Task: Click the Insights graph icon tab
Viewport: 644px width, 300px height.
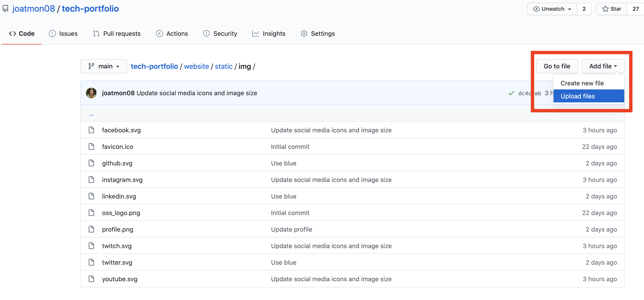Action: [255, 34]
